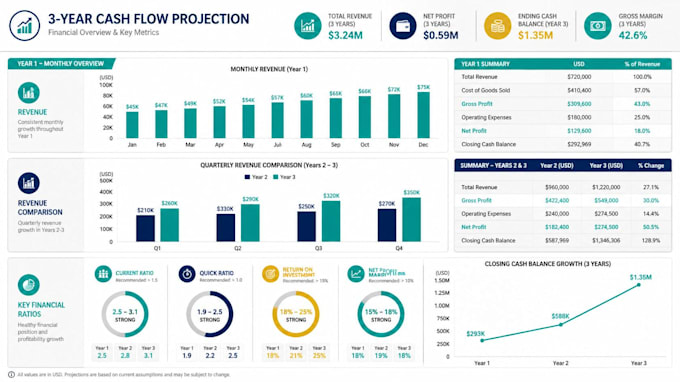Click the $1,220,000 Year 3 revenue cell
The height and width of the screenshot is (382, 680).
606,187
